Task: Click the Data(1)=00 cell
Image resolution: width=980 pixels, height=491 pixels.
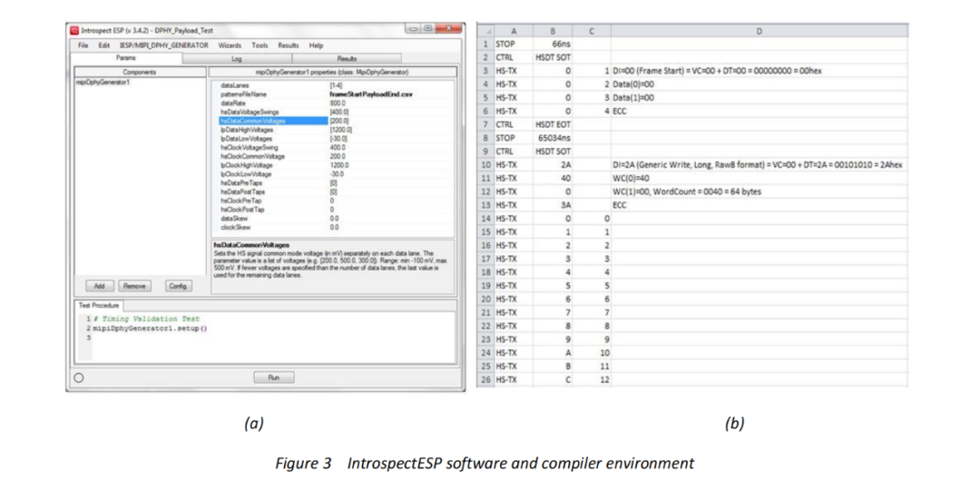Action: coord(759,98)
